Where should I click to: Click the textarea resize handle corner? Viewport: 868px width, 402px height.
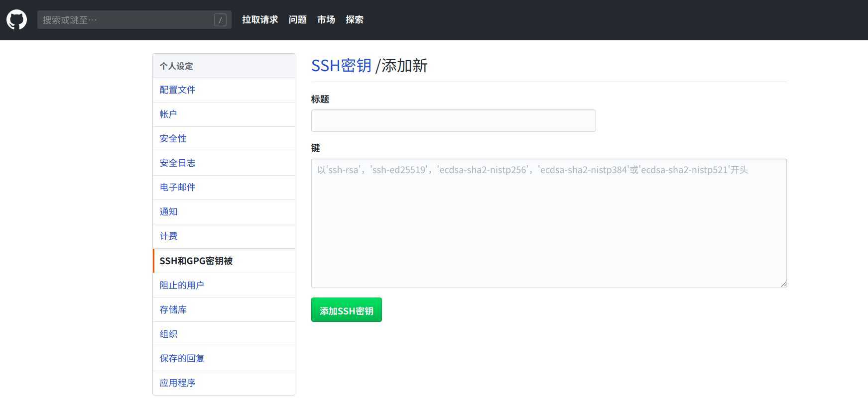point(783,284)
